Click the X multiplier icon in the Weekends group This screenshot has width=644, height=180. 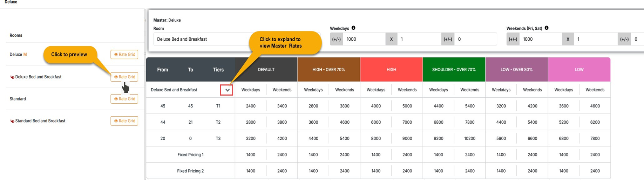click(x=568, y=39)
